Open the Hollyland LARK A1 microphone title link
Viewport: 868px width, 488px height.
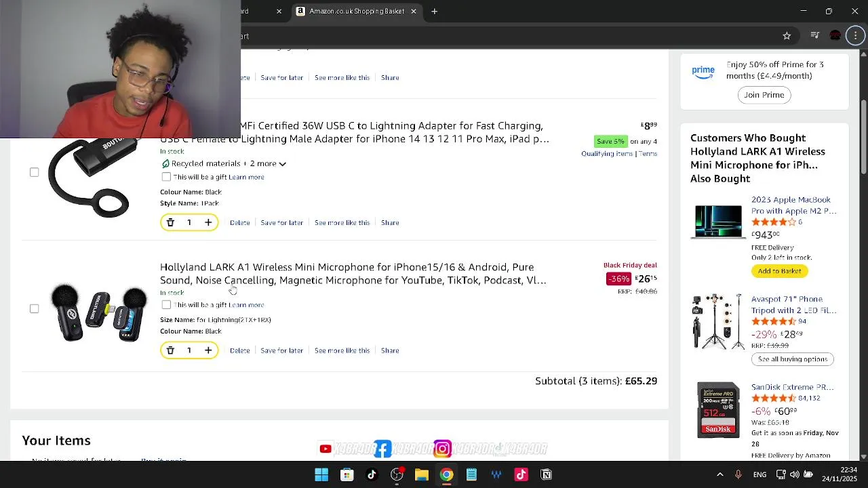pyautogui.click(x=353, y=274)
